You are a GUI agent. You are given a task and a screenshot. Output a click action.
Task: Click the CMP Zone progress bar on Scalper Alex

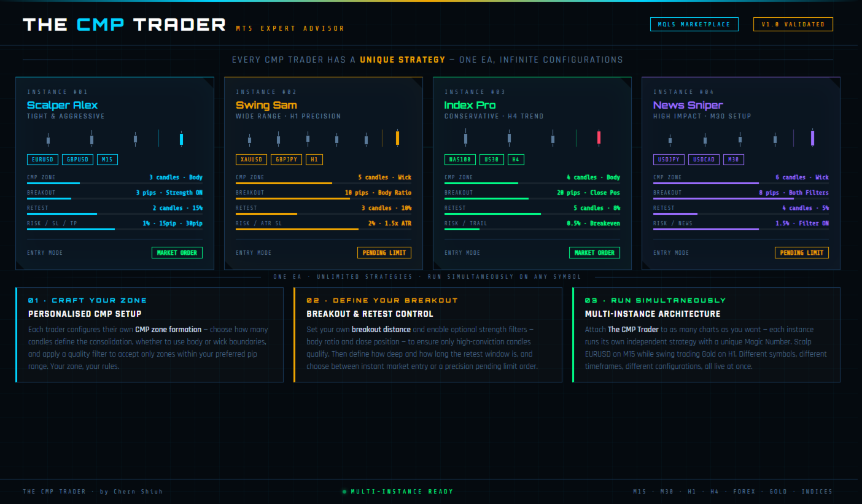[x=115, y=183]
